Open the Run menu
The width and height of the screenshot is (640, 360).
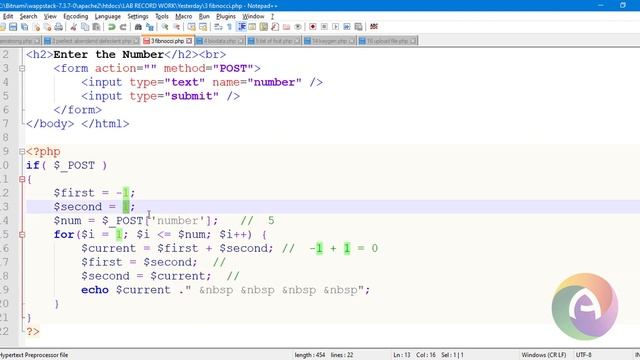pyautogui.click(x=204, y=16)
